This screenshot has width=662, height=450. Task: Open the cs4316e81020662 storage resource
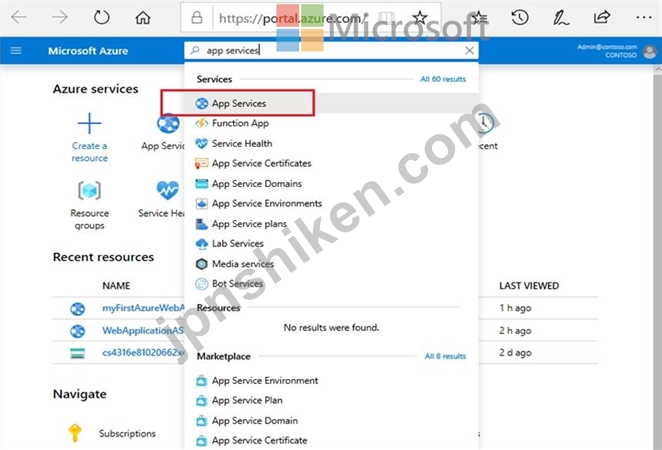point(143,352)
